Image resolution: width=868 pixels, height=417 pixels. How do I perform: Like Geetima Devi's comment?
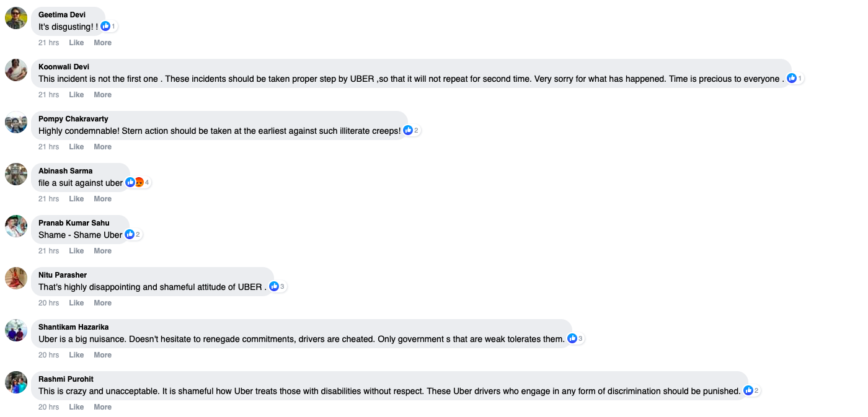(x=76, y=43)
